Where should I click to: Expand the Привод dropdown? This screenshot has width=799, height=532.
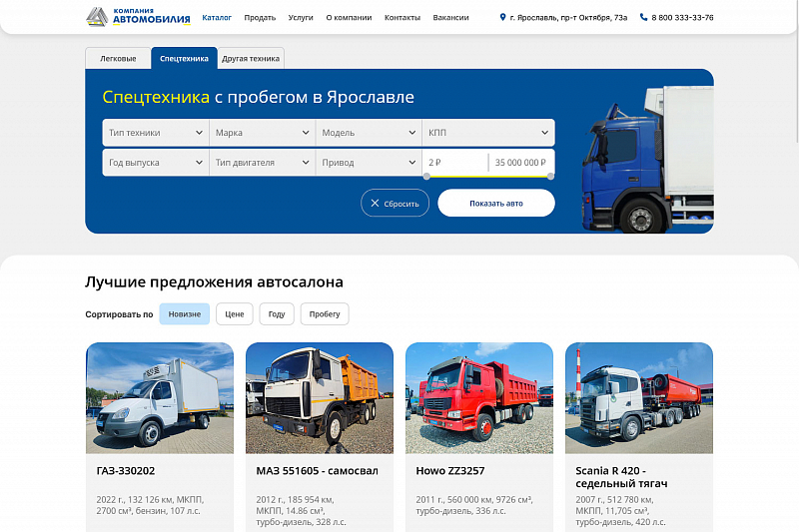coord(369,163)
